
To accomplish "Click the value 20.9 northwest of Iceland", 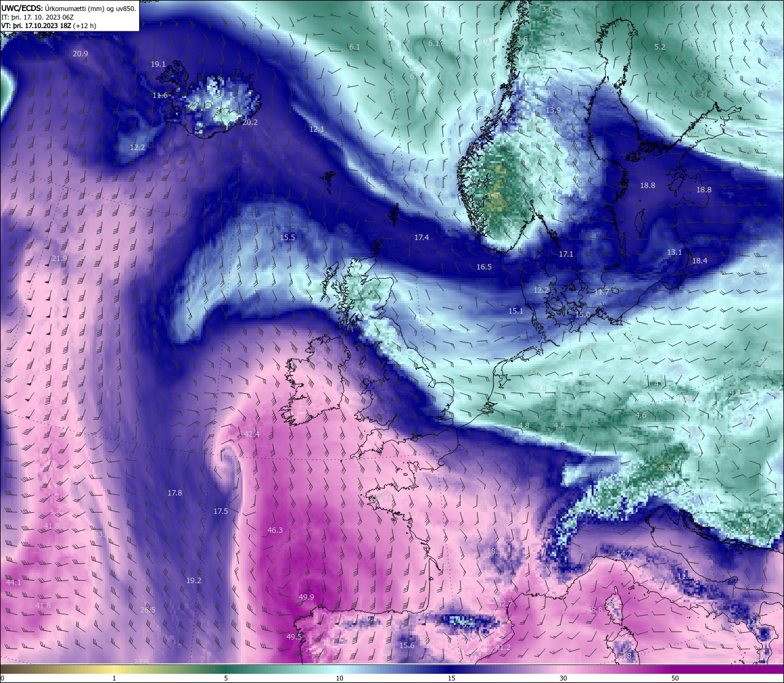I will 80,54.
